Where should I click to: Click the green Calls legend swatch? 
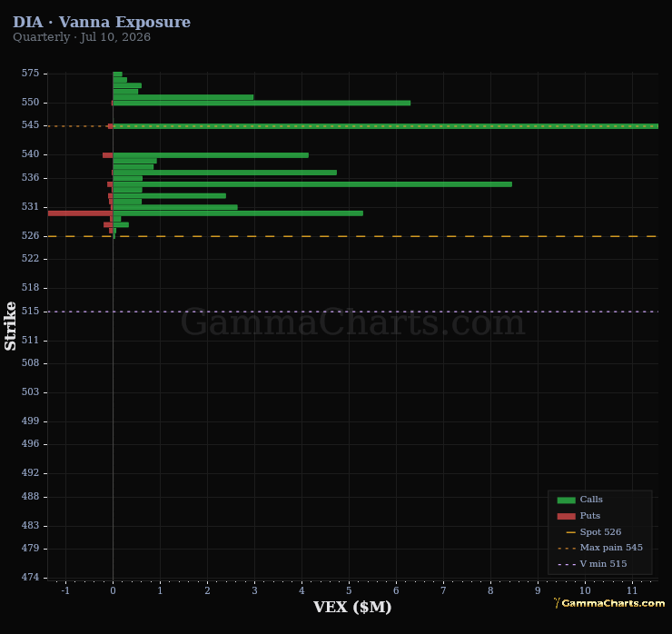pos(566,500)
